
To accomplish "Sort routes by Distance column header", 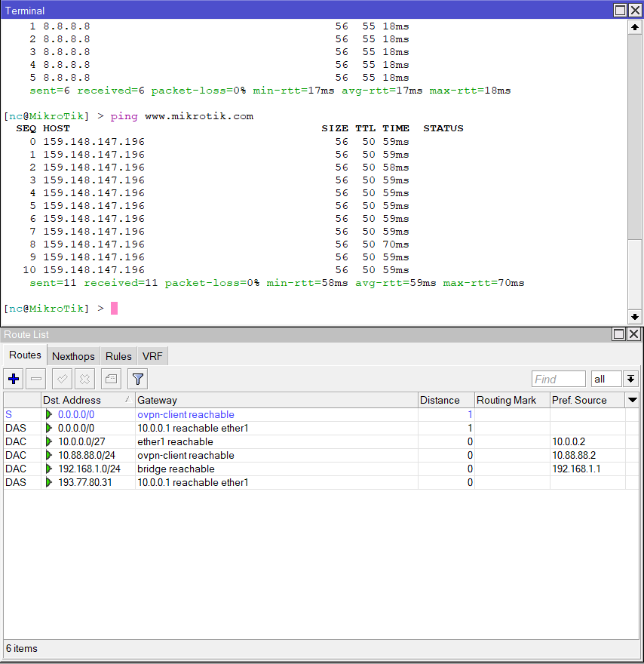I will pyautogui.click(x=445, y=400).
